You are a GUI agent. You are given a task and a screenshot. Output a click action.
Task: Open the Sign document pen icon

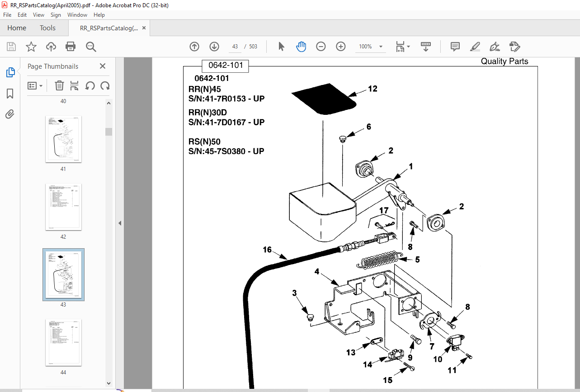coord(495,47)
